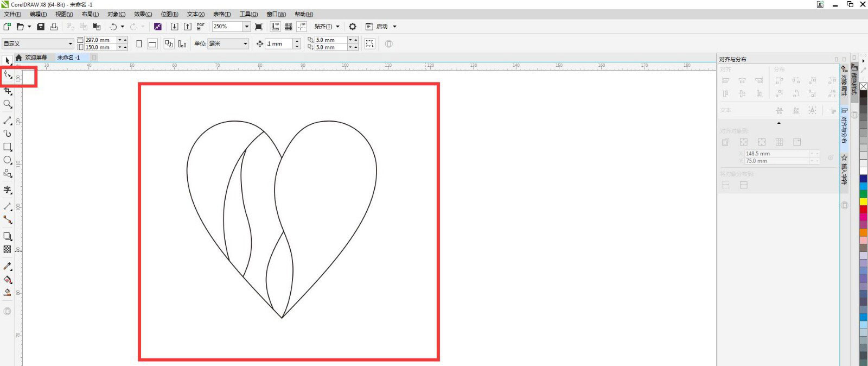Viewport: 868px width, 366px height.
Task: Open the page size preset dropdown
Action: click(70, 43)
